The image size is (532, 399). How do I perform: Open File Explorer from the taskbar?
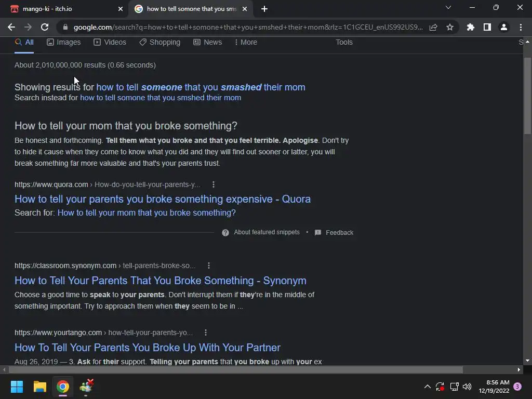pyautogui.click(x=39, y=387)
